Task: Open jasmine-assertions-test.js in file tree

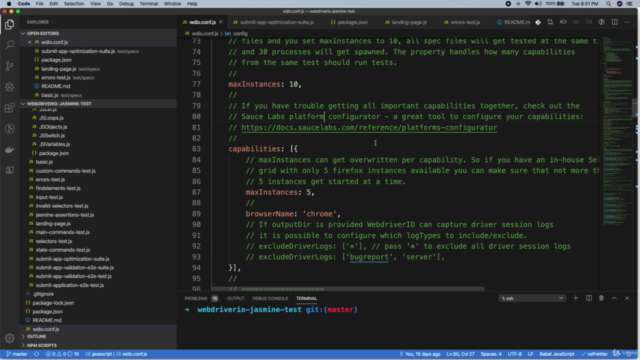Action: pyautogui.click(x=64, y=215)
